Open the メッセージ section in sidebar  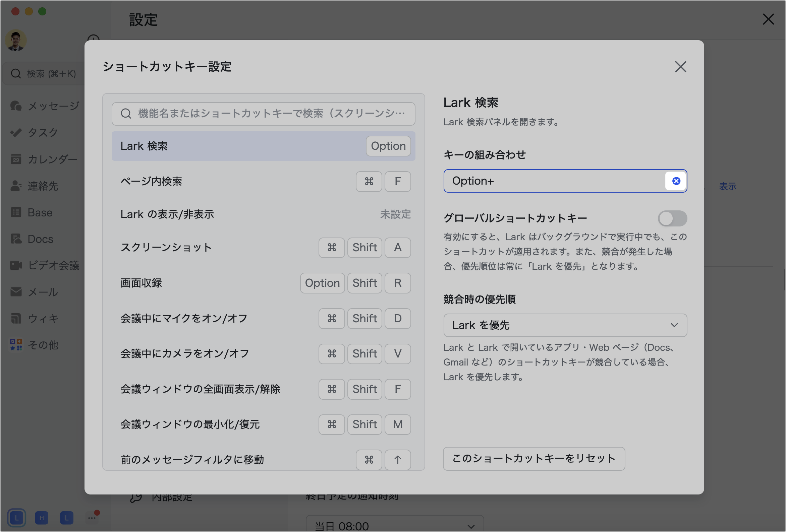point(45,106)
